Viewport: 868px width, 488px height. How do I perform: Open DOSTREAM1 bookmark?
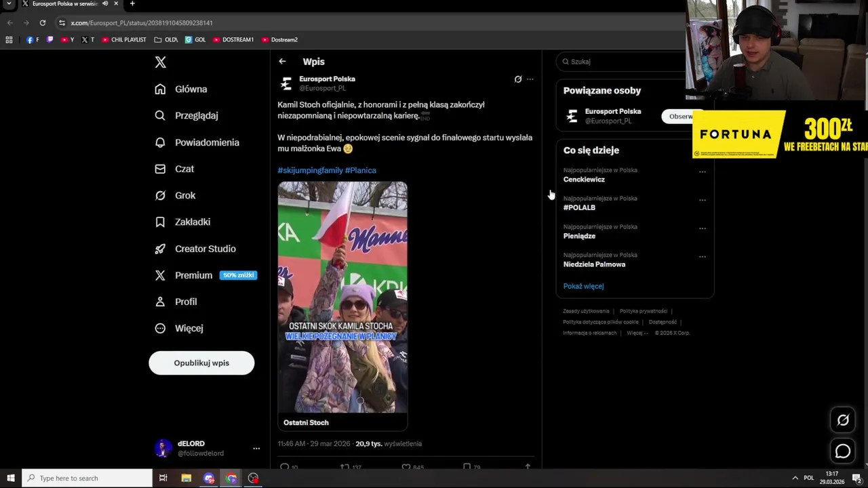coord(233,40)
